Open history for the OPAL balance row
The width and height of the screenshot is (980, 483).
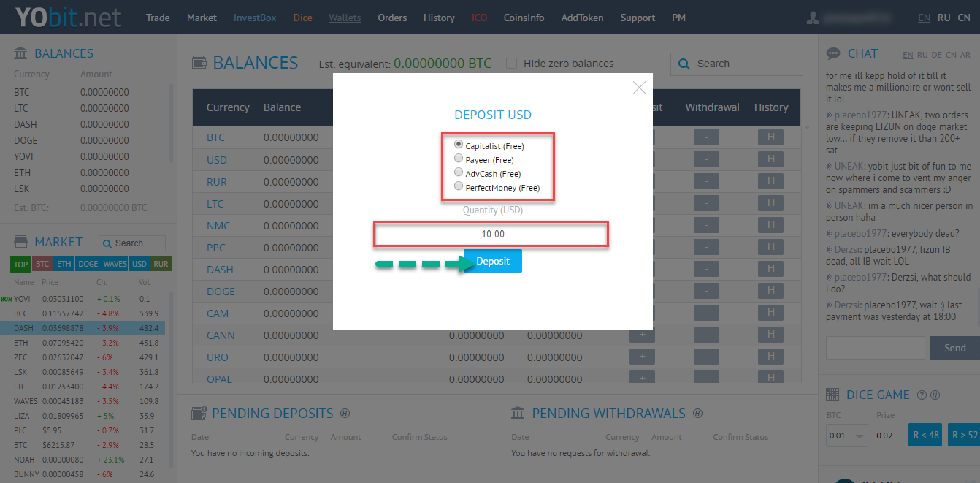770,379
